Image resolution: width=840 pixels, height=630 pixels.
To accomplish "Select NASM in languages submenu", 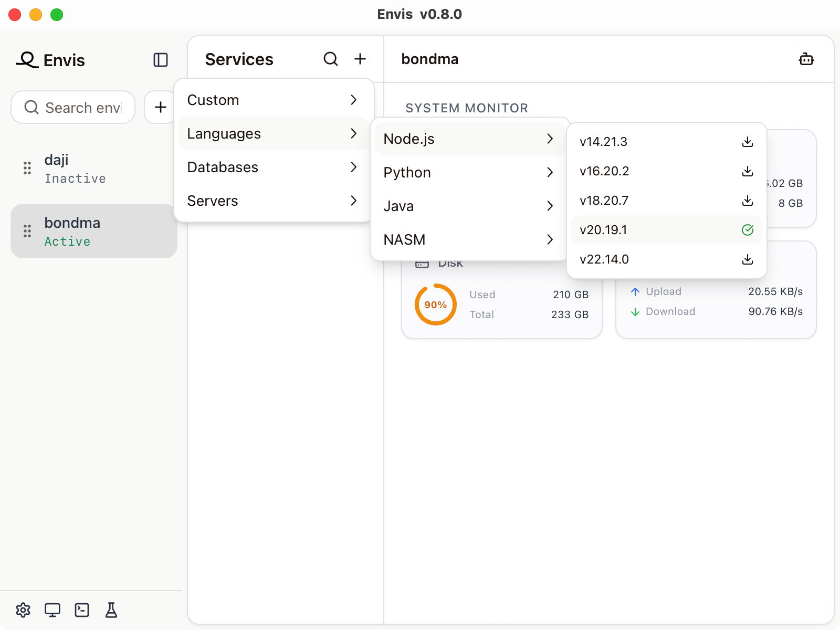I will pos(469,239).
